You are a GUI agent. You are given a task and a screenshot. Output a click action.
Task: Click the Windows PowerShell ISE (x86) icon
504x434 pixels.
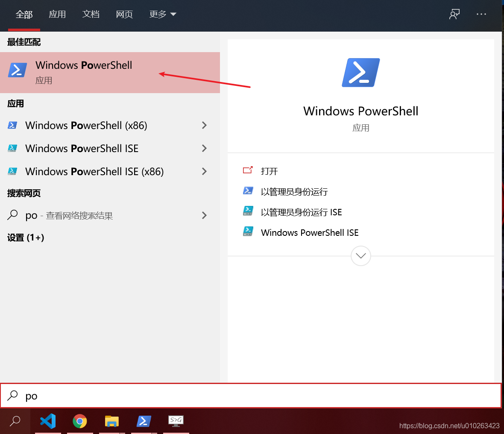click(12, 171)
